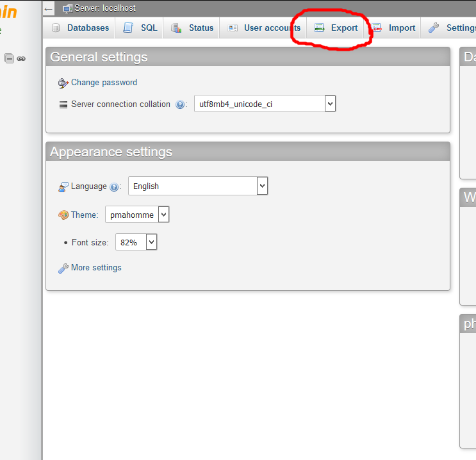Image resolution: width=476 pixels, height=460 pixels.
Task: Click the Import tab icon
Action: [377, 28]
